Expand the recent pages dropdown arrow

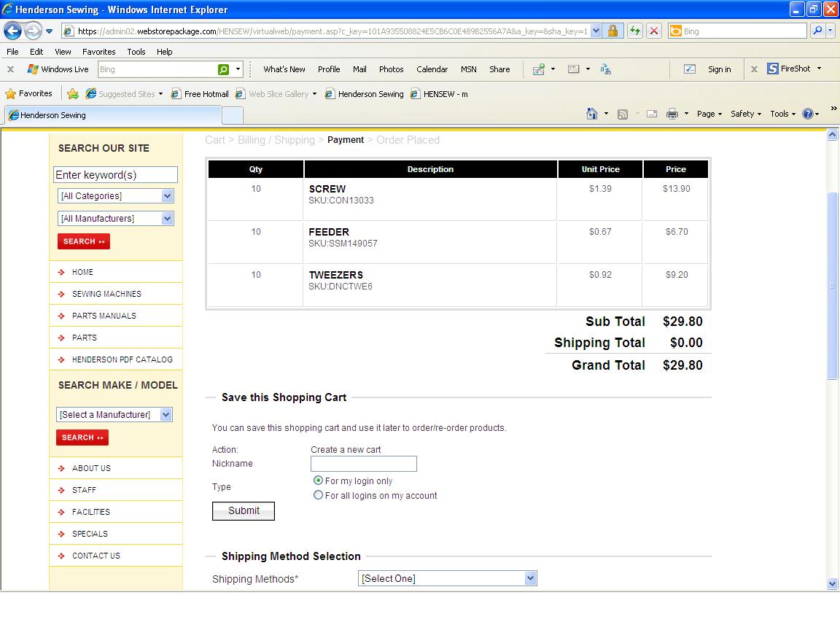click(50, 31)
